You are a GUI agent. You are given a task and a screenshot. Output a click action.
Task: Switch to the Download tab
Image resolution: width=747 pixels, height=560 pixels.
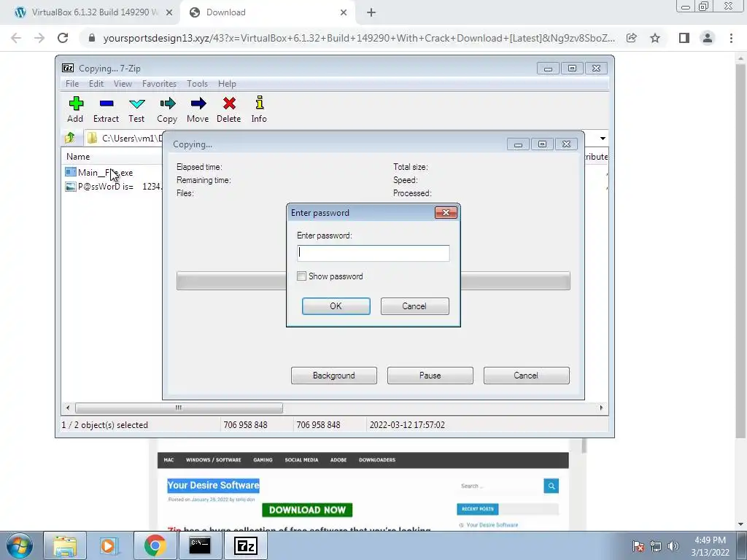click(267, 13)
